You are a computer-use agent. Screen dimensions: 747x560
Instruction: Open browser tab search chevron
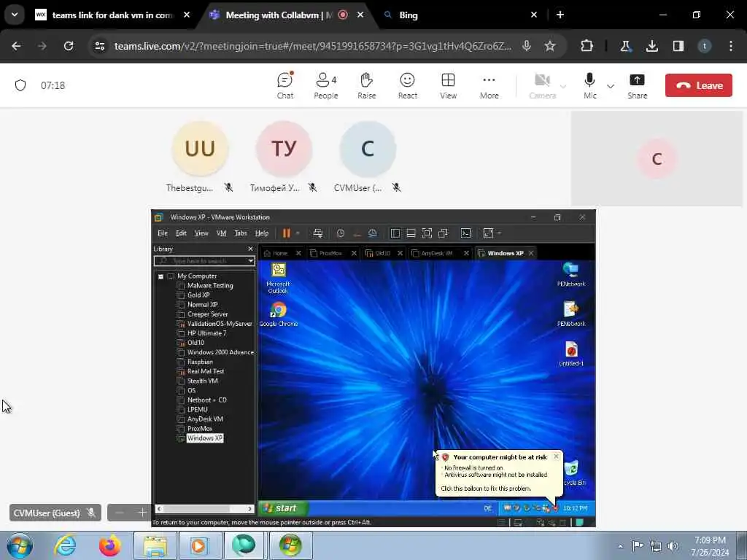pyautogui.click(x=15, y=15)
